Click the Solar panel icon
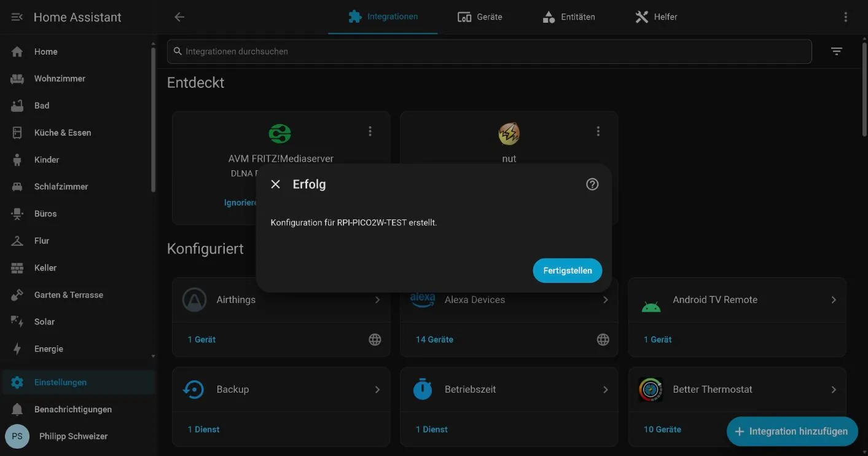868x456 pixels. pos(17,321)
